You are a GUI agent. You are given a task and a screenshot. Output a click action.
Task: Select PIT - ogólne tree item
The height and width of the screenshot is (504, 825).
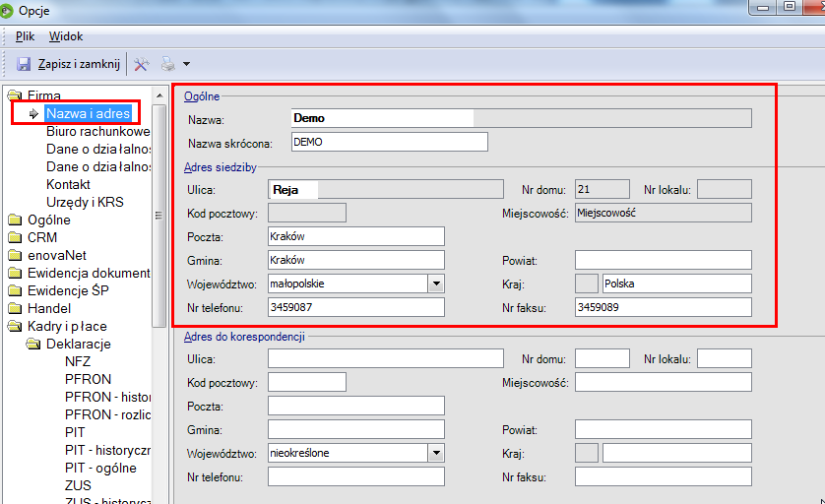click(100, 468)
